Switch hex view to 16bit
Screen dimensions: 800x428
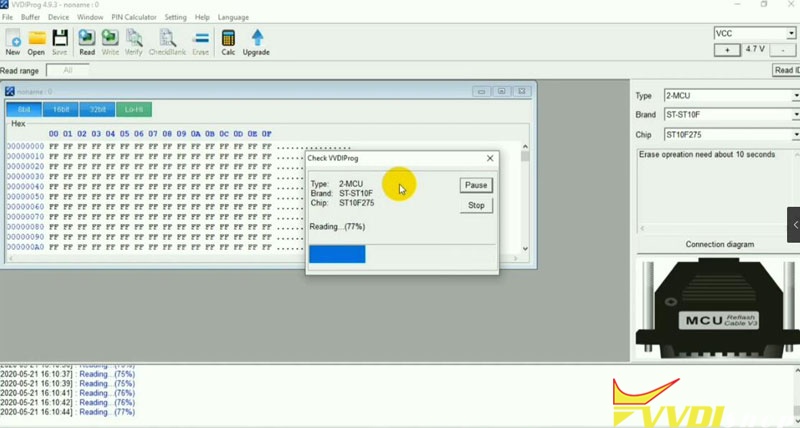pos(61,110)
